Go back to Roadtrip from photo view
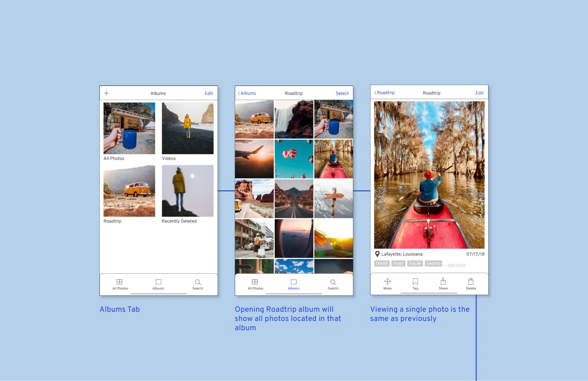Screen dimensions: 588x381 point(384,93)
